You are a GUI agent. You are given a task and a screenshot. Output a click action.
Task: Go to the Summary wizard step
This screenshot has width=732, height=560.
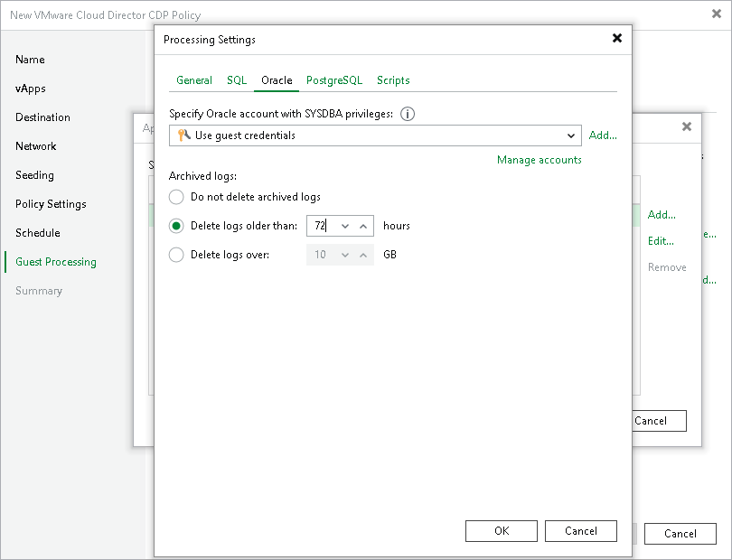pyautogui.click(x=38, y=291)
